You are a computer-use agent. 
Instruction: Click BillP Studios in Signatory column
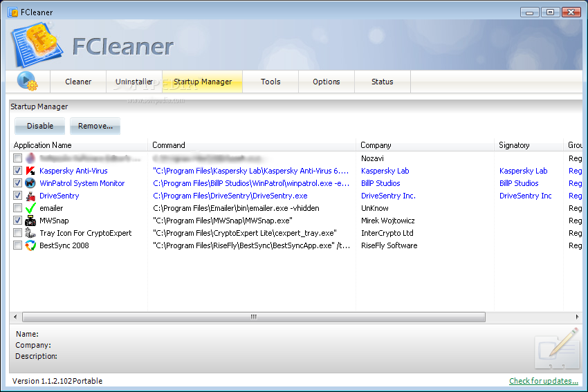[x=519, y=183]
